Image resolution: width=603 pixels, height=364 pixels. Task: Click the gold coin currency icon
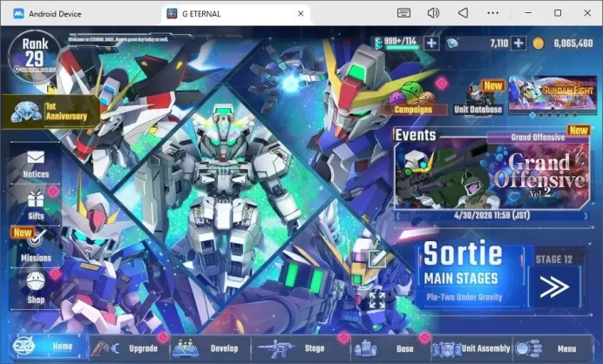[x=538, y=44]
